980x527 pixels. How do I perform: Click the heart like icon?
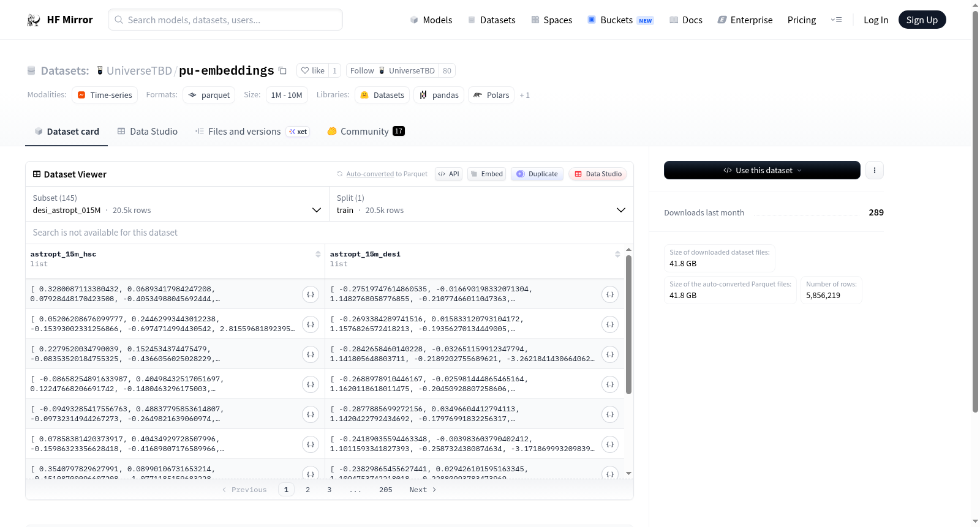pos(305,70)
